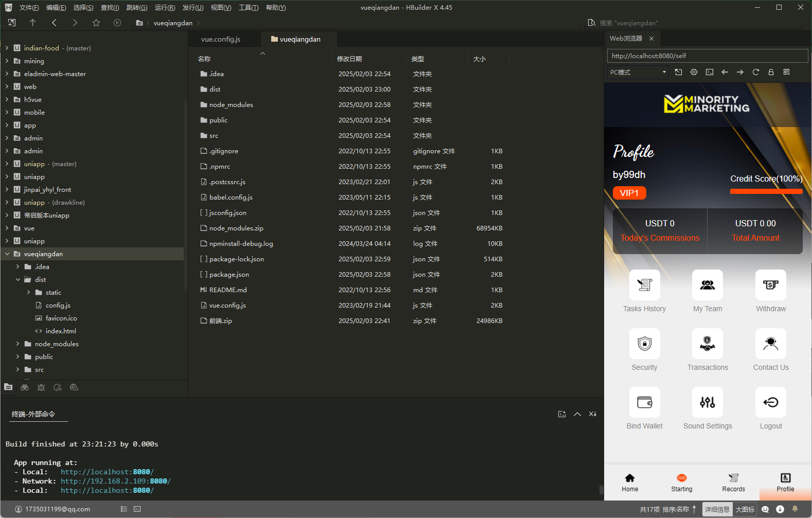Click the browser URL address field

(707, 56)
